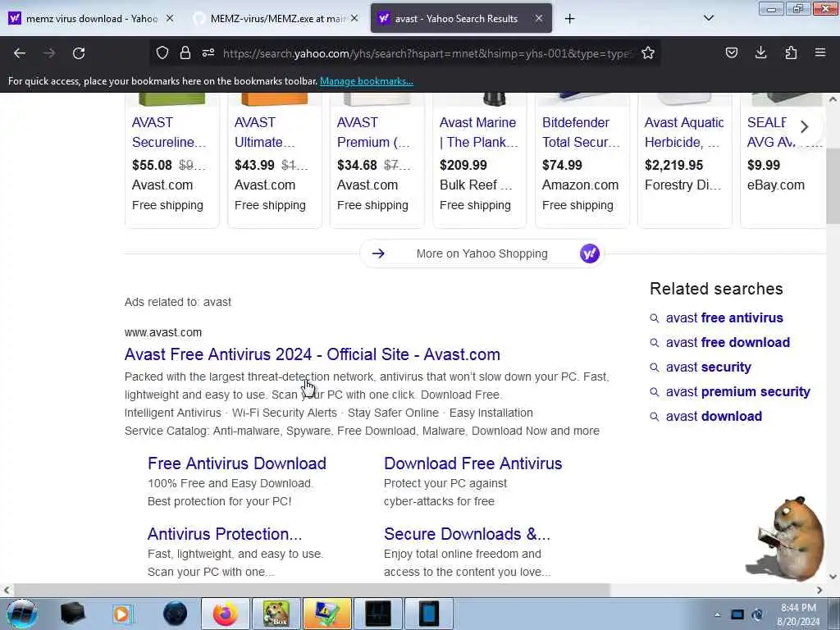
Task: Switch to MEMZ-virus/MEMZ.exe GitHub tab
Action: 276,19
